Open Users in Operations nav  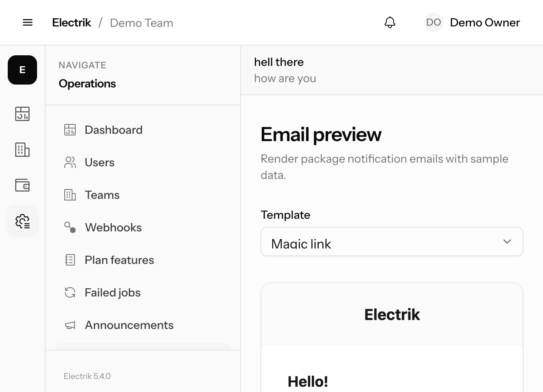point(143,162)
